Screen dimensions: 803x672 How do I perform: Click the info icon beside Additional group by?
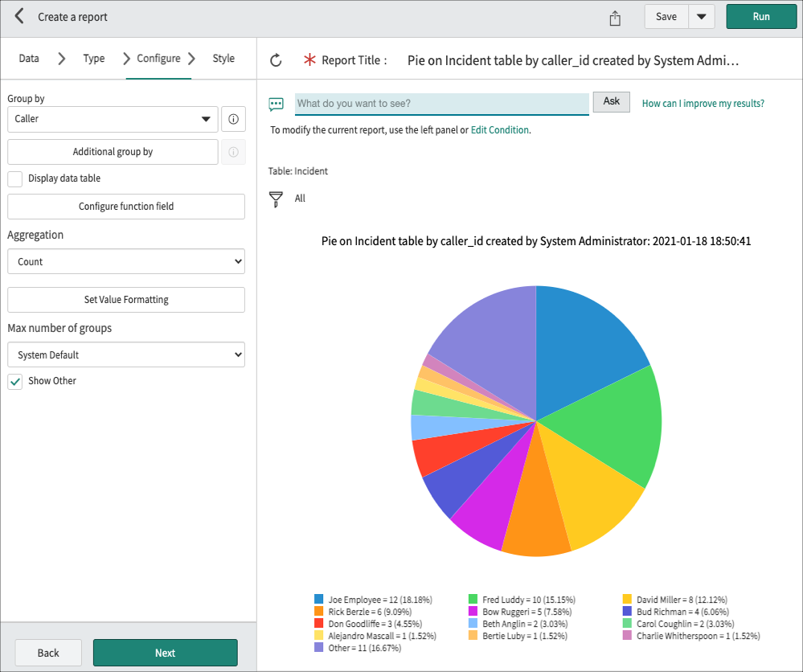233,152
